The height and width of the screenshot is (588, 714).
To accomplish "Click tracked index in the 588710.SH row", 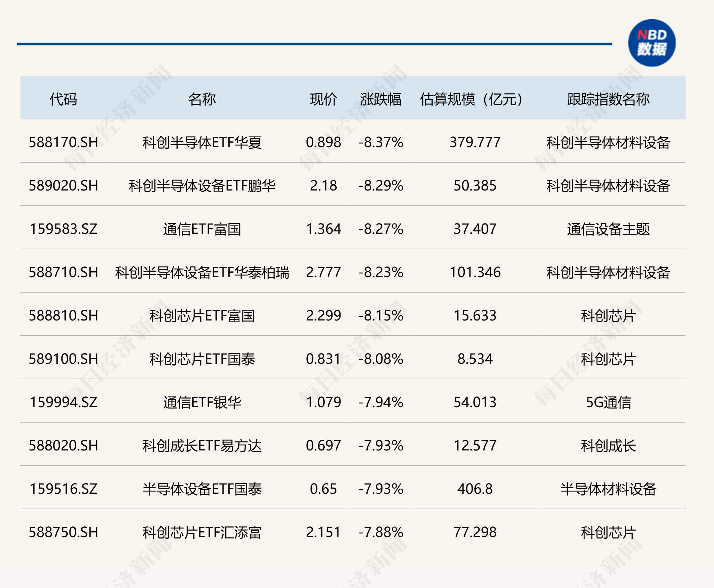I will point(608,272).
